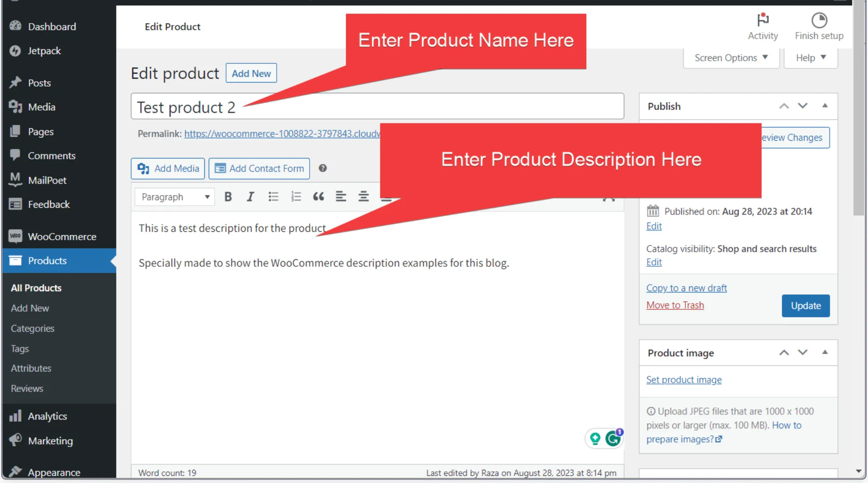Click the Update button
868x483 pixels.
[x=806, y=306]
